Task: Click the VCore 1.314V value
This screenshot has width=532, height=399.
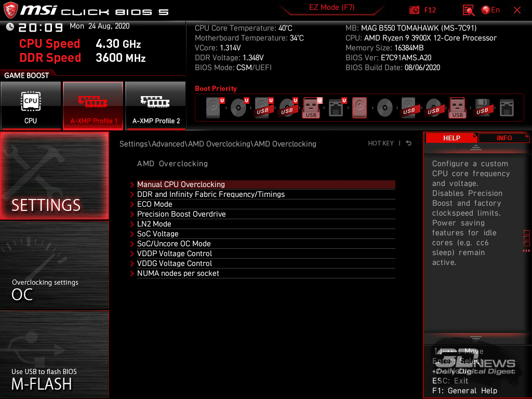Action: click(218, 48)
